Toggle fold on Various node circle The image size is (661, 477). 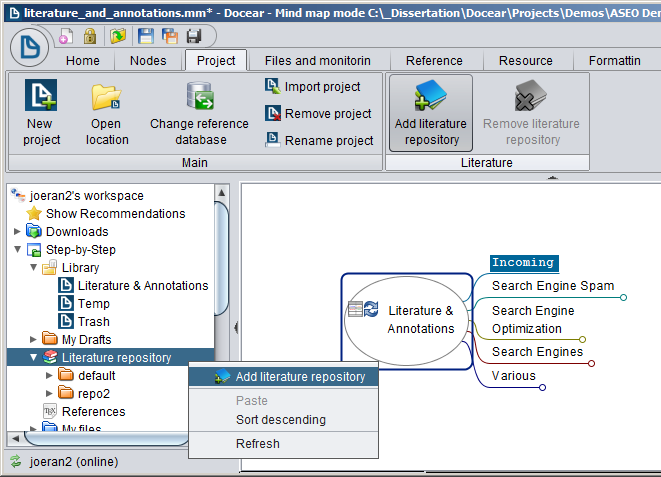543,387
